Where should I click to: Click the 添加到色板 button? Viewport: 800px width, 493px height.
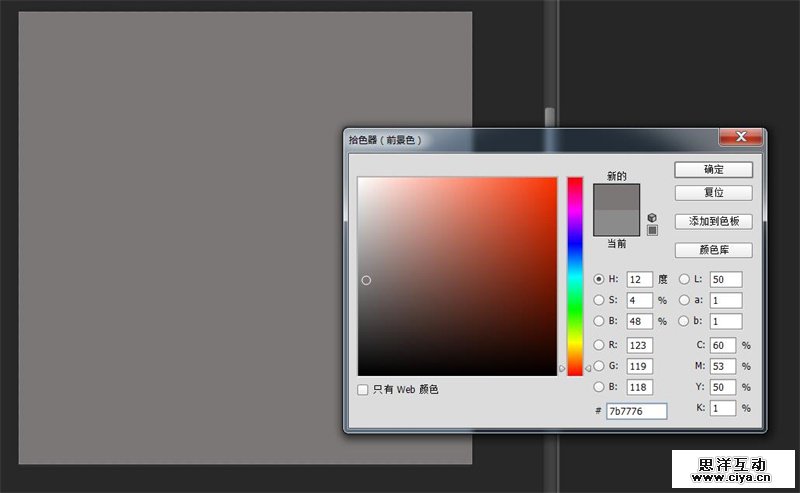tap(713, 221)
